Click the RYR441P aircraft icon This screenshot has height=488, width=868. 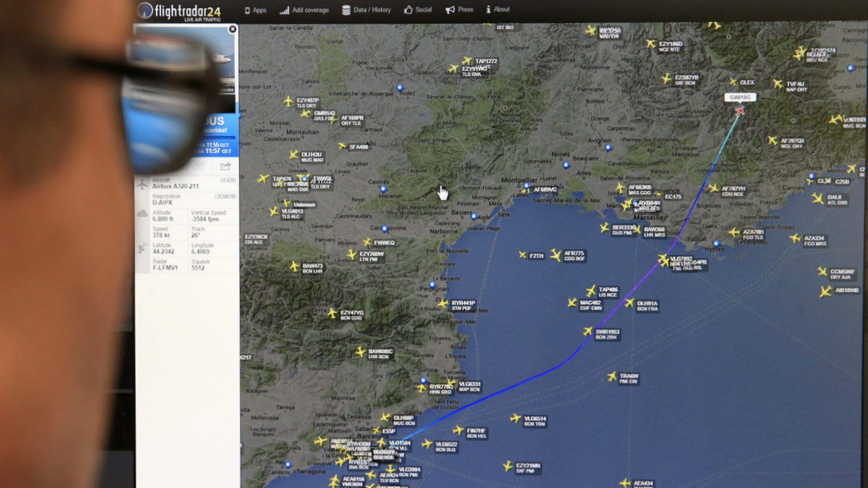pos(443,304)
